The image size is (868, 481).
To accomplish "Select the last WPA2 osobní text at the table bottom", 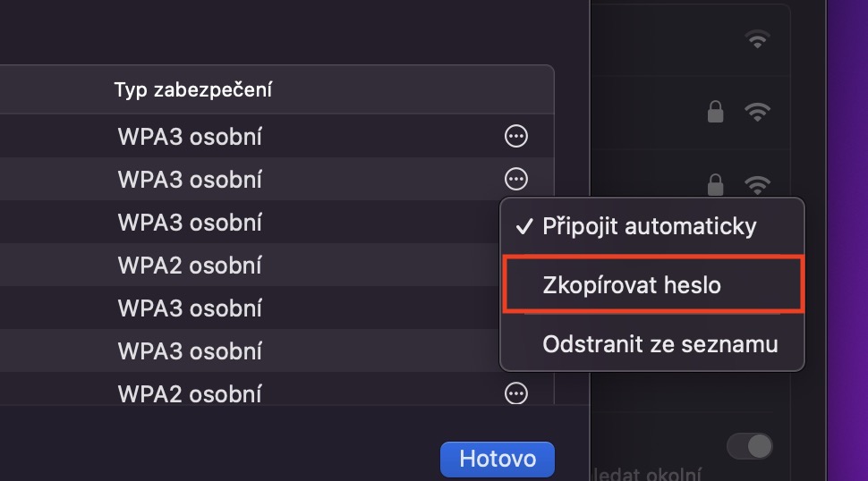I will 190,392.
